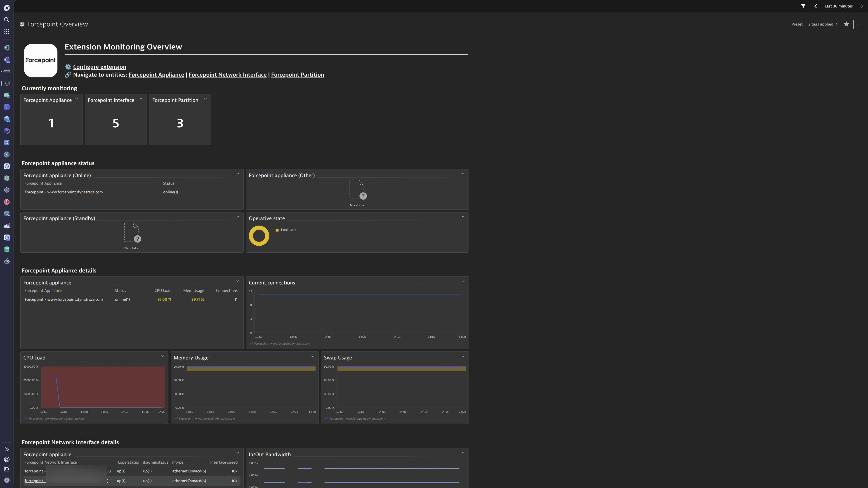Click the Preset label
The height and width of the screenshot is (488, 868).
pyautogui.click(x=797, y=24)
